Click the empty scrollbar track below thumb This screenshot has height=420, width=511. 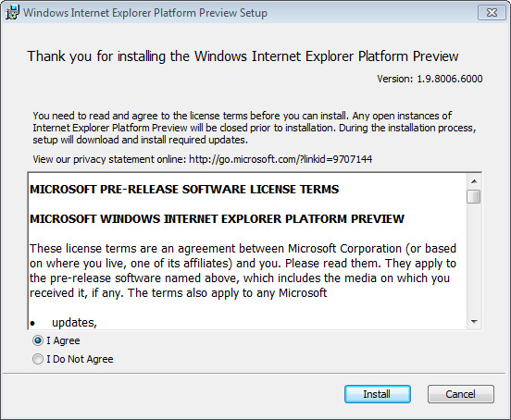tap(474, 259)
